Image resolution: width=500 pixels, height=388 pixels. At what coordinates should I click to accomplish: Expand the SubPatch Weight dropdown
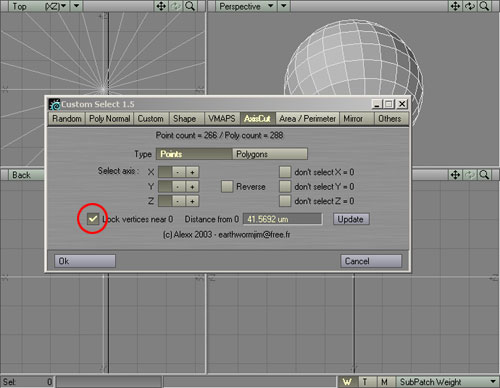[x=493, y=381]
